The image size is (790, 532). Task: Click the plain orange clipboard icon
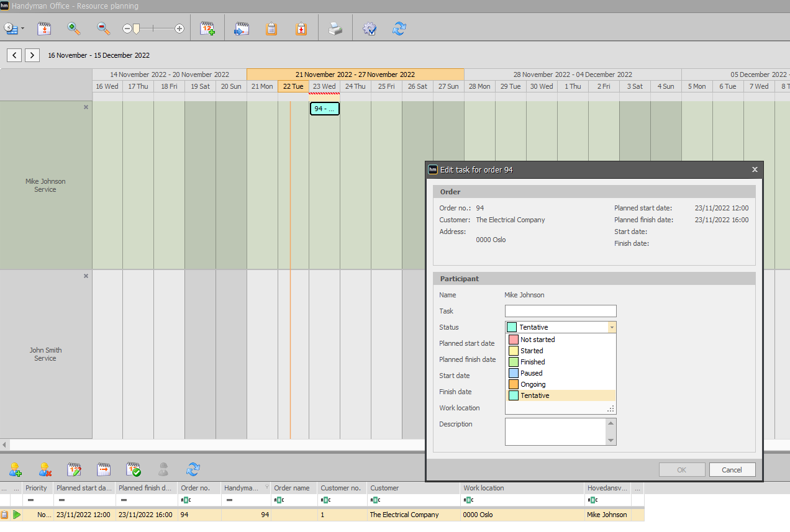(271, 29)
